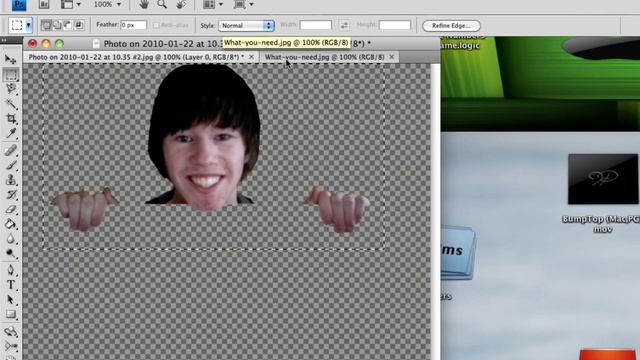
Task: Select the Healing Brush tool
Action: [x=11, y=150]
